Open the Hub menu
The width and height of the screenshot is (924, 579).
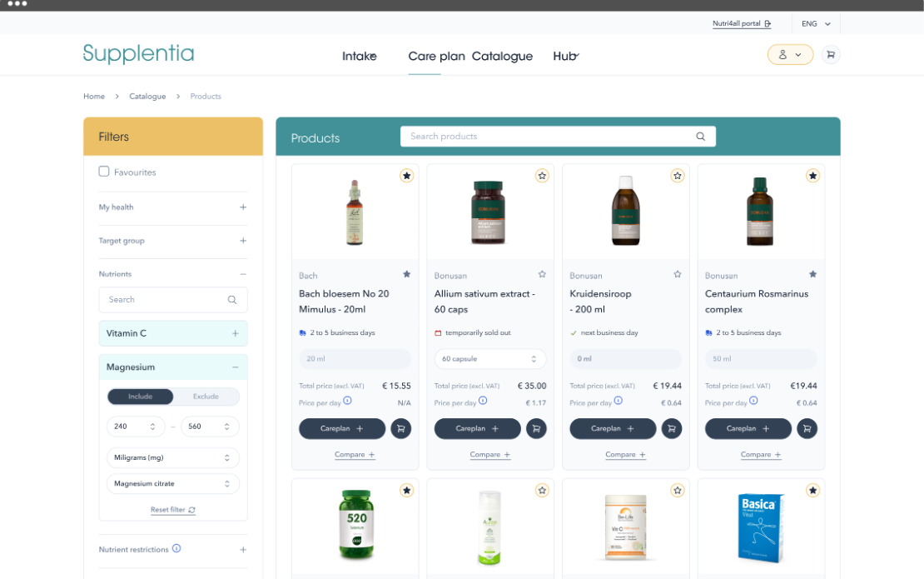(566, 56)
